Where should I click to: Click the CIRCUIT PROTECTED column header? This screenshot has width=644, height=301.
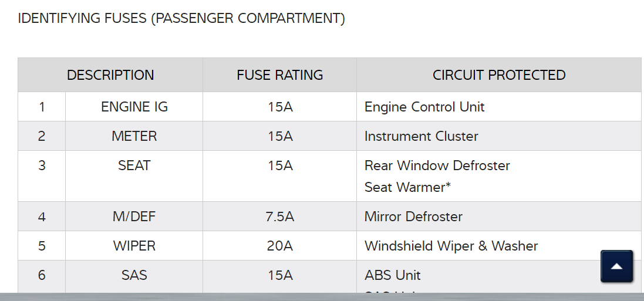pos(498,75)
